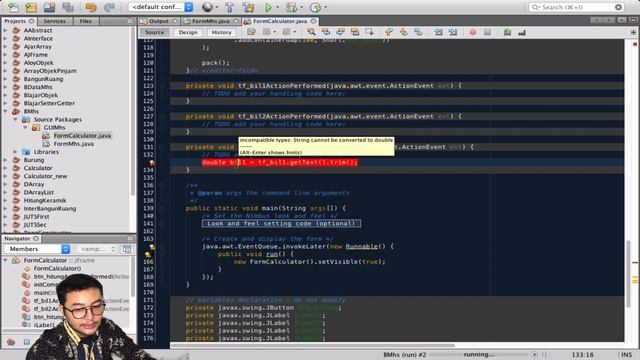Viewport: 640px width, 360px height.
Task: Collapse the Source Packages folder
Action: (x=15, y=119)
